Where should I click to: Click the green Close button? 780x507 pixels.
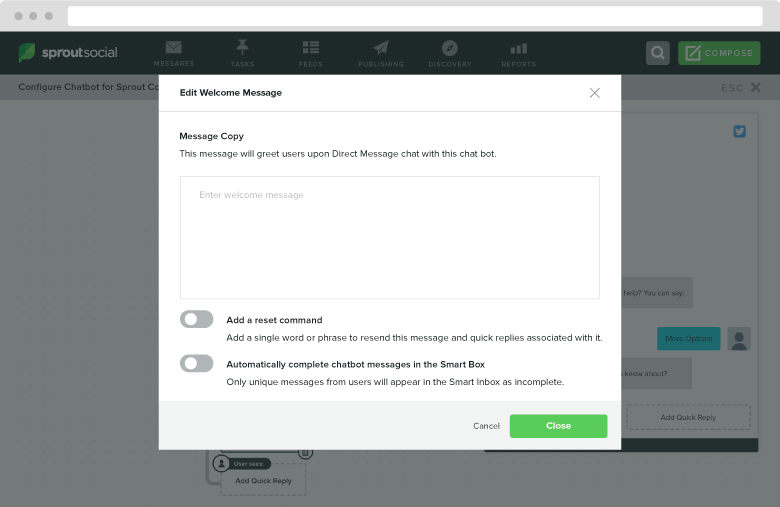click(x=558, y=426)
